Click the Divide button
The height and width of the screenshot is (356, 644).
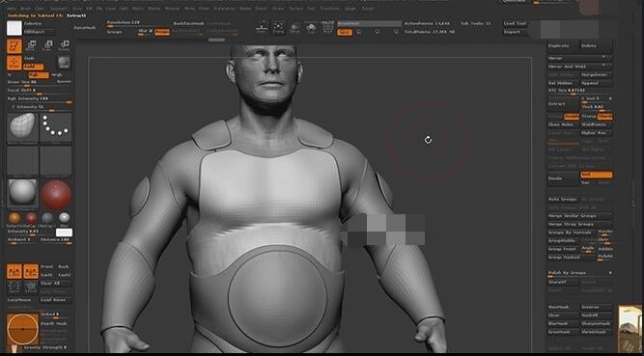pyautogui.click(x=563, y=178)
